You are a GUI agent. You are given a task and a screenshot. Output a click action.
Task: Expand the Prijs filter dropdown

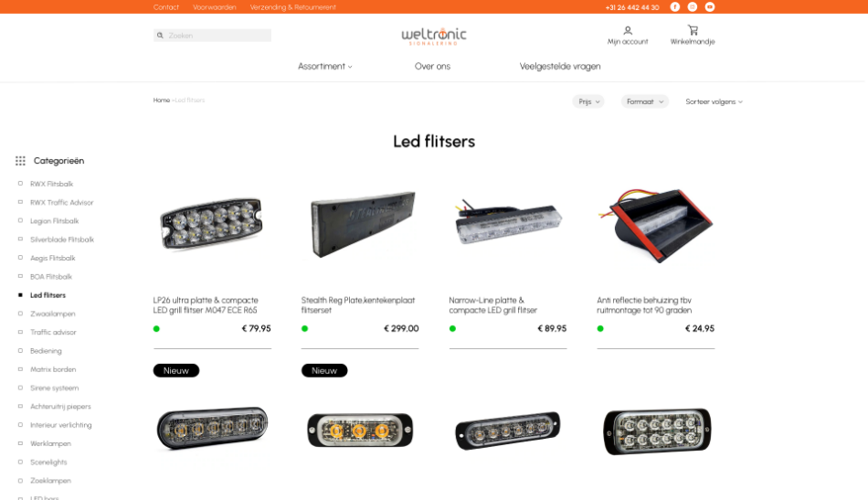(x=588, y=101)
